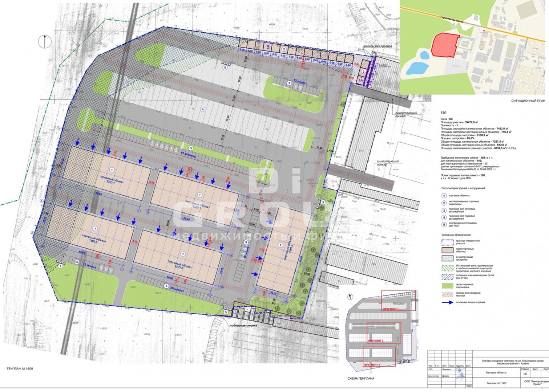Click Генплан. М 1:500 in the title block
This screenshot has height=392, width=549.
[x=496, y=383]
